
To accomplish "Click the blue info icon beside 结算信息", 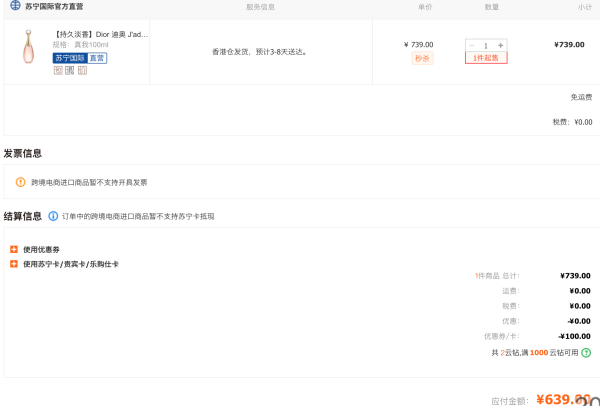I will pyautogui.click(x=53, y=216).
